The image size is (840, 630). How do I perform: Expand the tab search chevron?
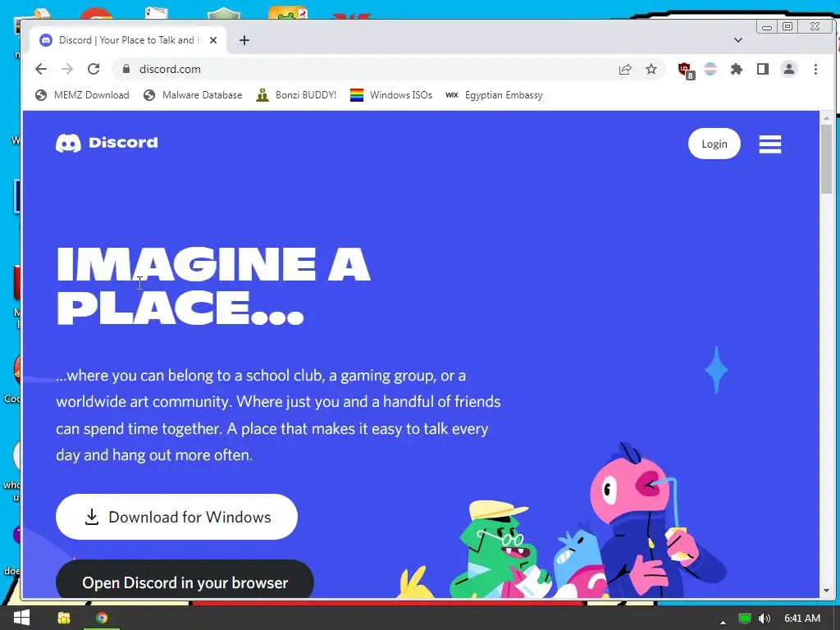pyautogui.click(x=737, y=40)
